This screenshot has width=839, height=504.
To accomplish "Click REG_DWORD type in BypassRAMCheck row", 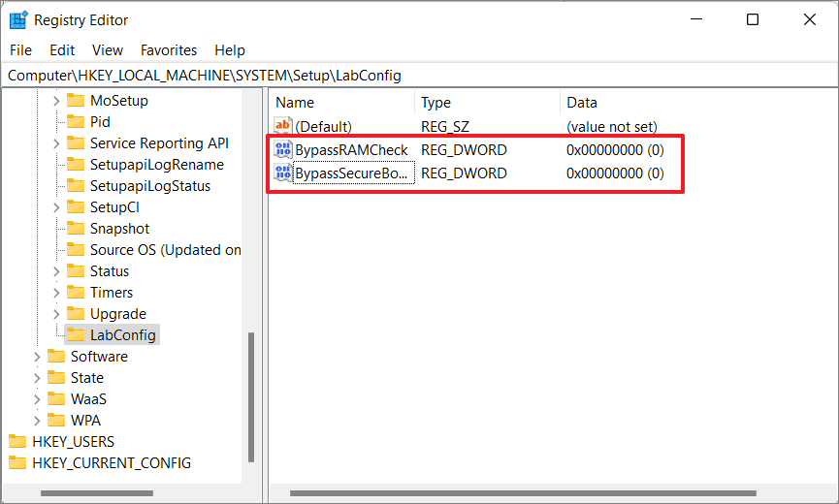I will tap(464, 149).
